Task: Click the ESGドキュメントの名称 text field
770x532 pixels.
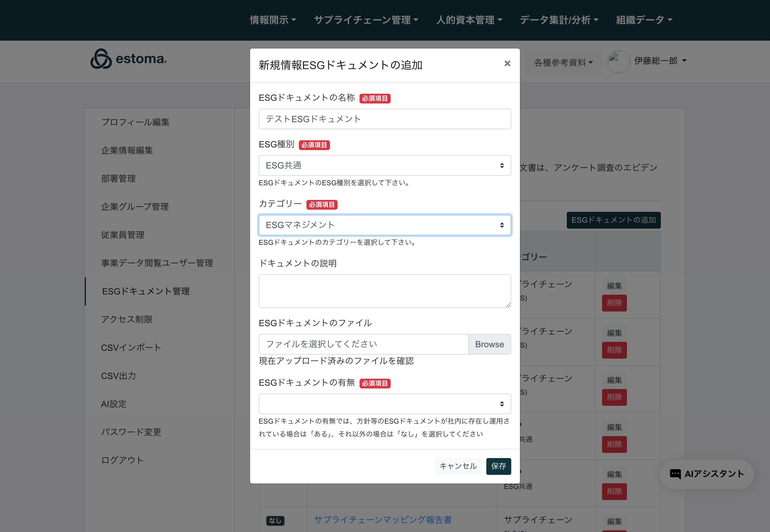Action: click(x=384, y=119)
